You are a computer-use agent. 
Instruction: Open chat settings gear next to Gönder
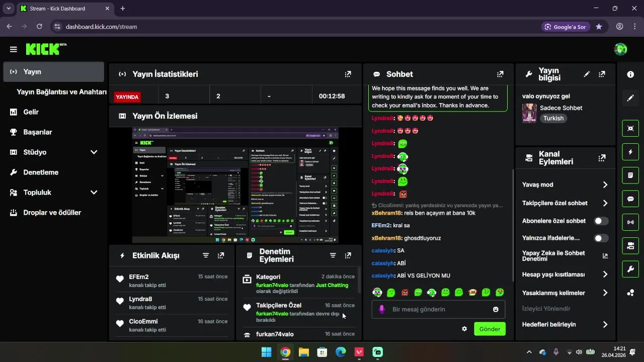click(x=464, y=329)
